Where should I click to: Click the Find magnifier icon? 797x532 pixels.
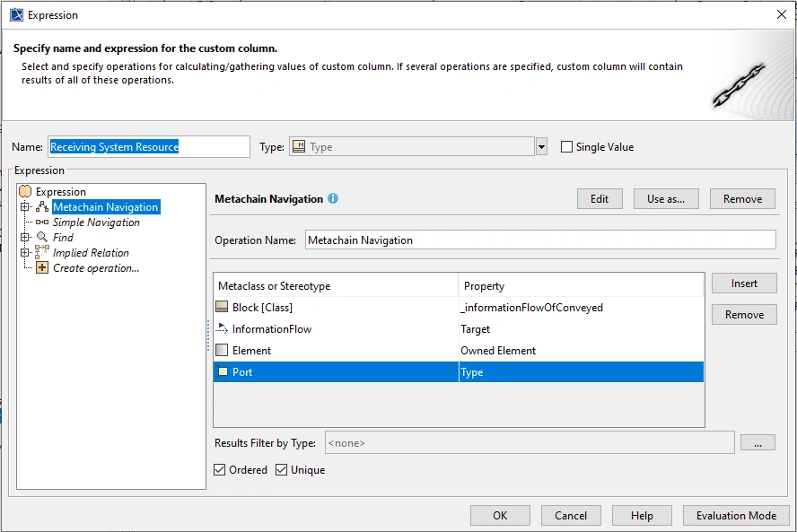[42, 238]
